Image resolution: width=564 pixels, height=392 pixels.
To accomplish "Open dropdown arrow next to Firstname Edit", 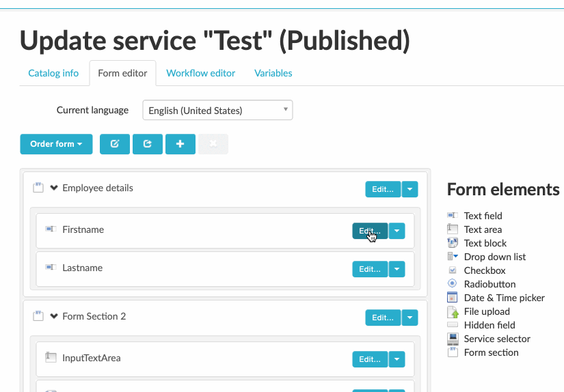I will coord(397,231).
